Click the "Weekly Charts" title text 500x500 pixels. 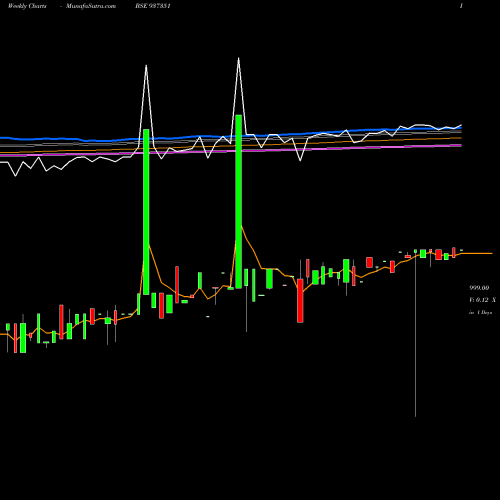27,6
